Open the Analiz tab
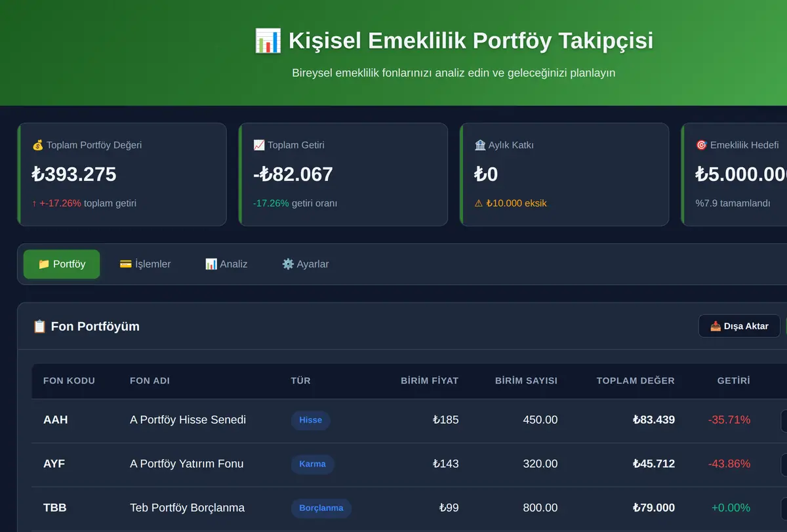Image resolution: width=787 pixels, height=532 pixels. click(x=226, y=264)
